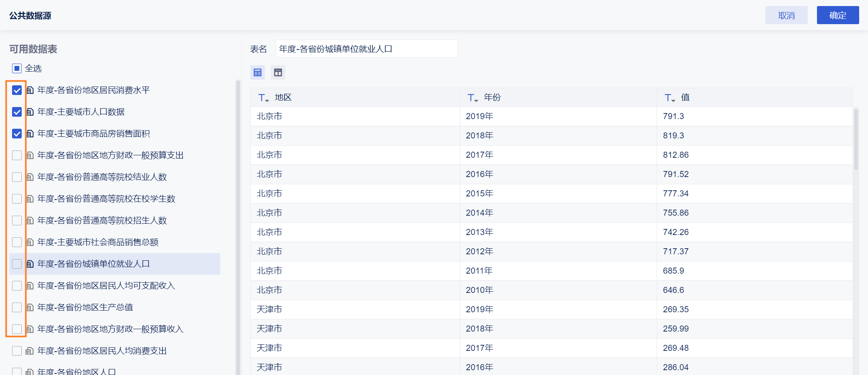Confirm selection with 确定 button
868x375 pixels.
[838, 15]
